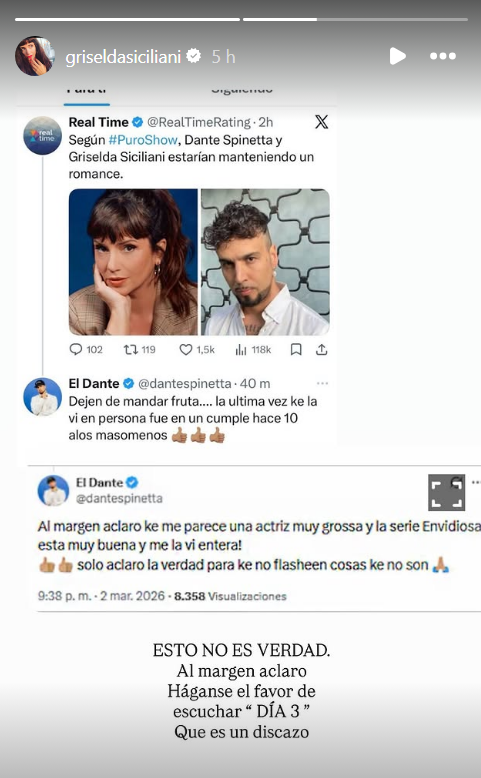
Task: Jump to the second story progress segment
Action: [355, 19]
